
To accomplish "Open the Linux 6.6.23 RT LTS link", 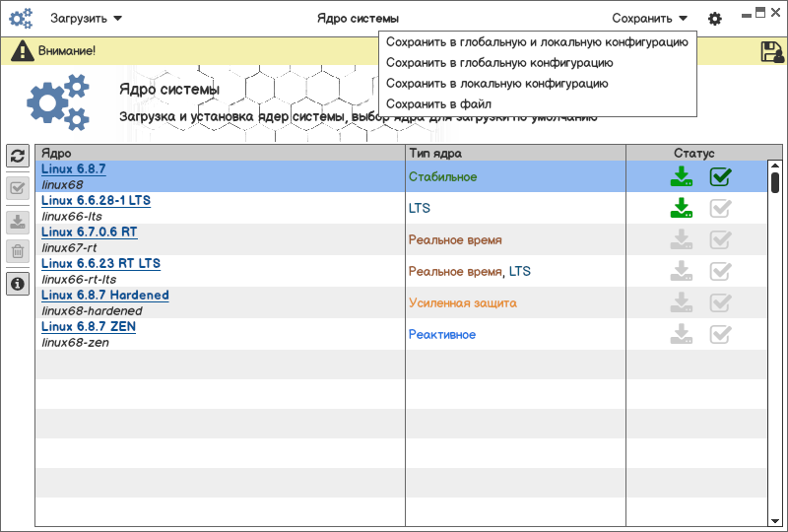I will coord(100,264).
